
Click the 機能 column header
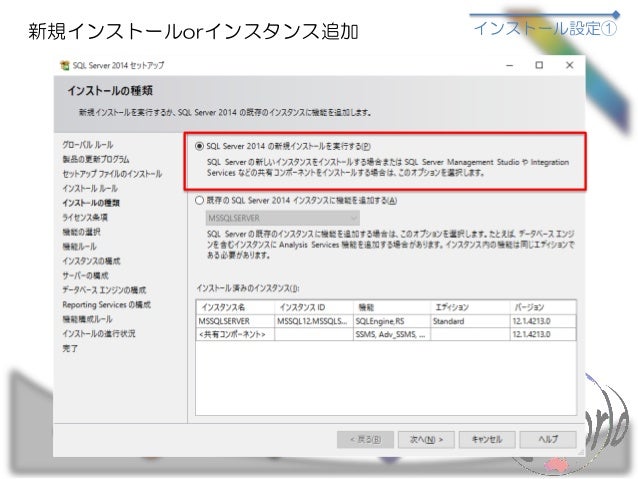392,307
